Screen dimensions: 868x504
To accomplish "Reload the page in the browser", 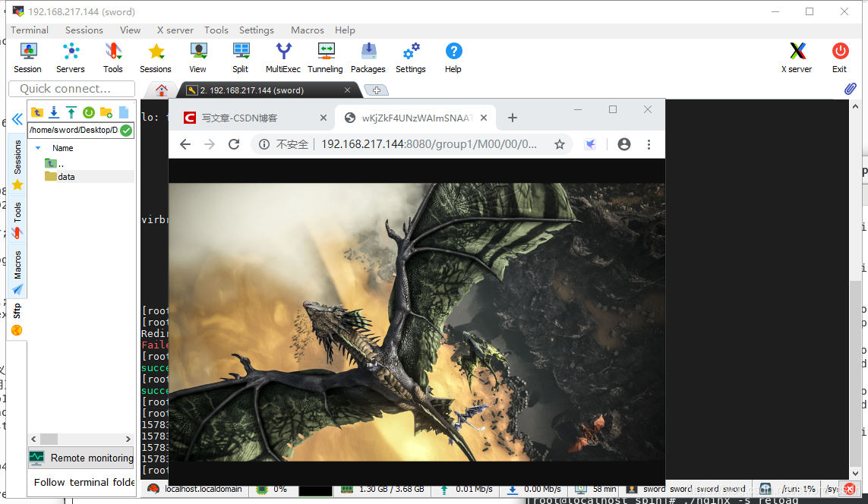I will [234, 144].
